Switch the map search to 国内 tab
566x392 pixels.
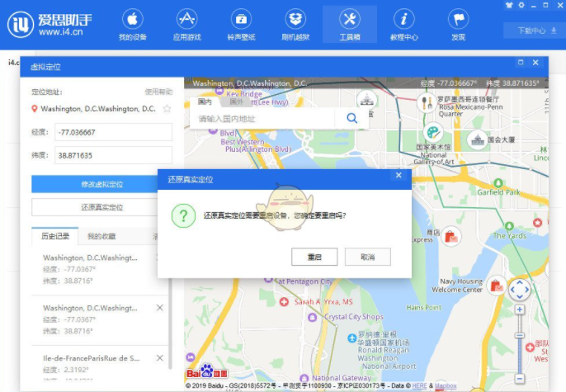[x=205, y=102]
